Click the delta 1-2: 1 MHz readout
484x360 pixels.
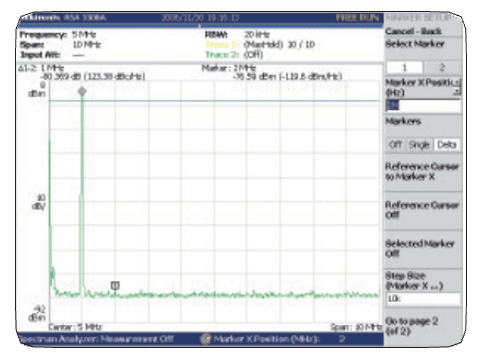(x=41, y=68)
